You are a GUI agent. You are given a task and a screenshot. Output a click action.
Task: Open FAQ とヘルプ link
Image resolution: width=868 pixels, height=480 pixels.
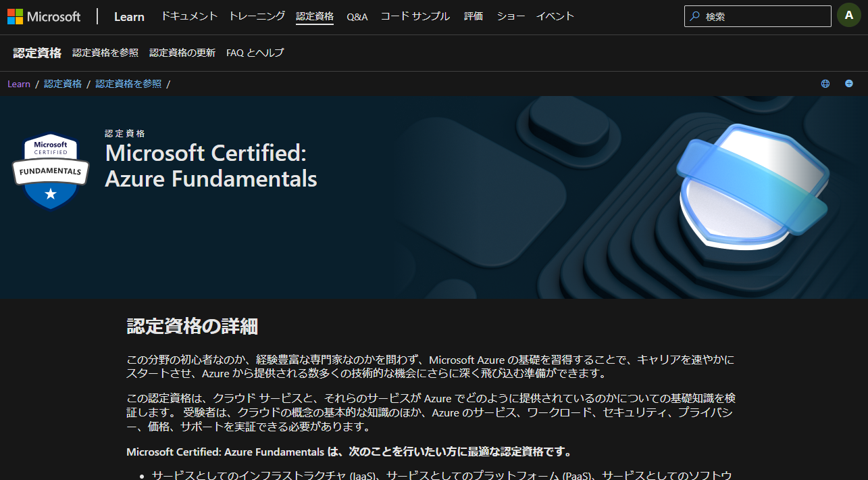point(255,53)
